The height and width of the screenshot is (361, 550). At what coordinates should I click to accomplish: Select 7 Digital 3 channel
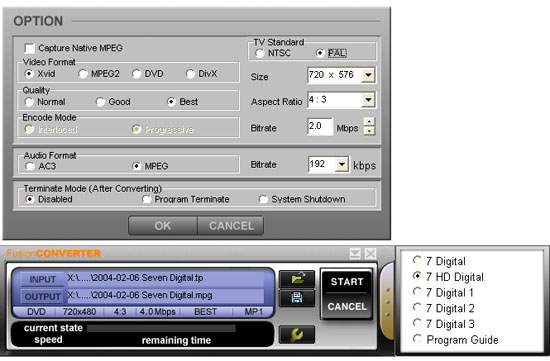tap(417, 323)
